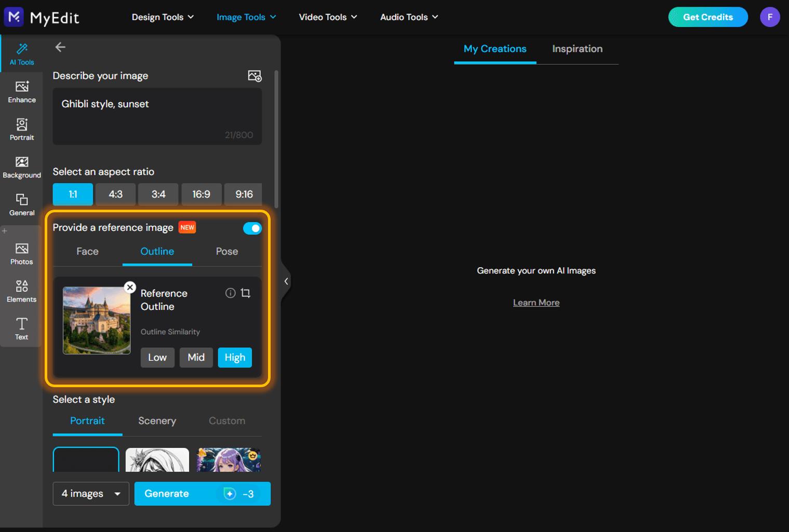Click the small plus icon in the sidebar
789x532 pixels.
(x=5, y=230)
